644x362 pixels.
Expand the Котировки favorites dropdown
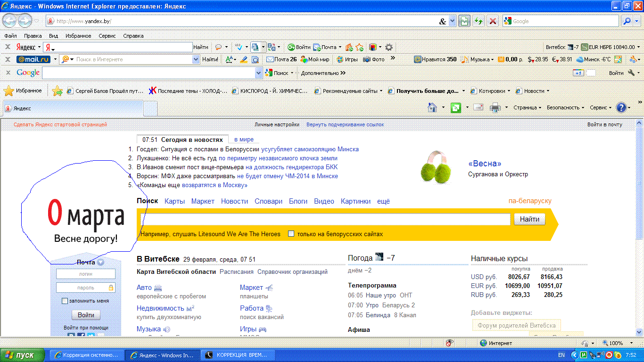[509, 91]
